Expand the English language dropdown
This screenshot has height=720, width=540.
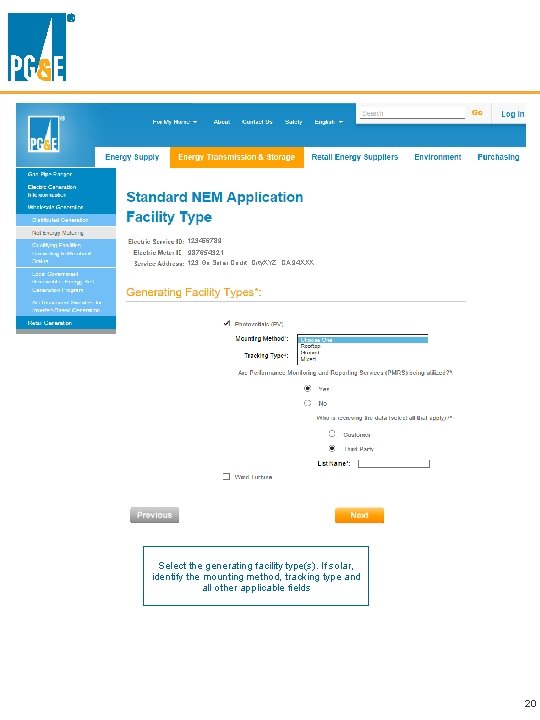329,122
